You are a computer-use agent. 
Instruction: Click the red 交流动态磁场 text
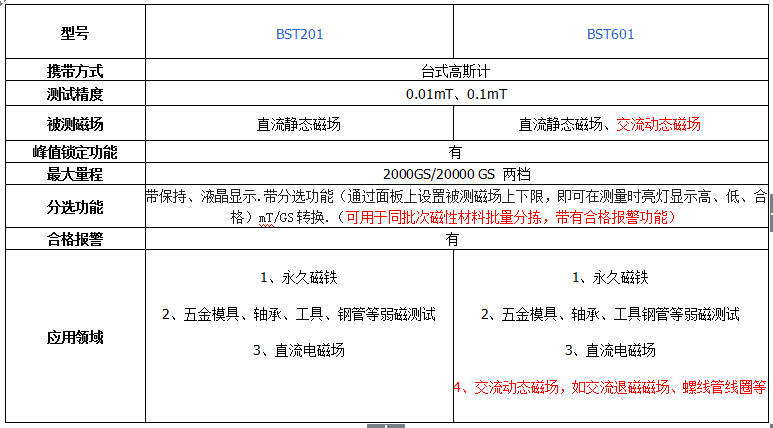[x=658, y=124]
